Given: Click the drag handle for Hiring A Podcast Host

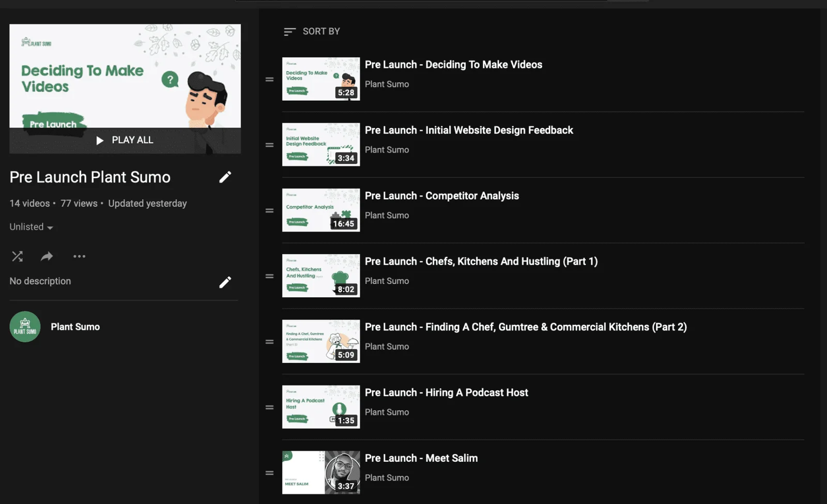Looking at the screenshot, I should point(269,407).
